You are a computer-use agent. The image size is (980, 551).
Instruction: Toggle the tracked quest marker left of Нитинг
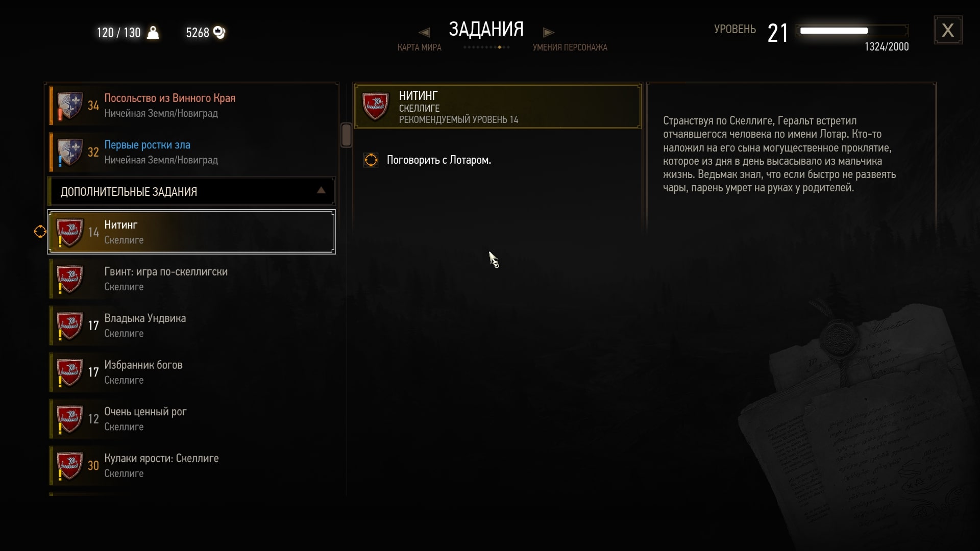[x=40, y=232]
